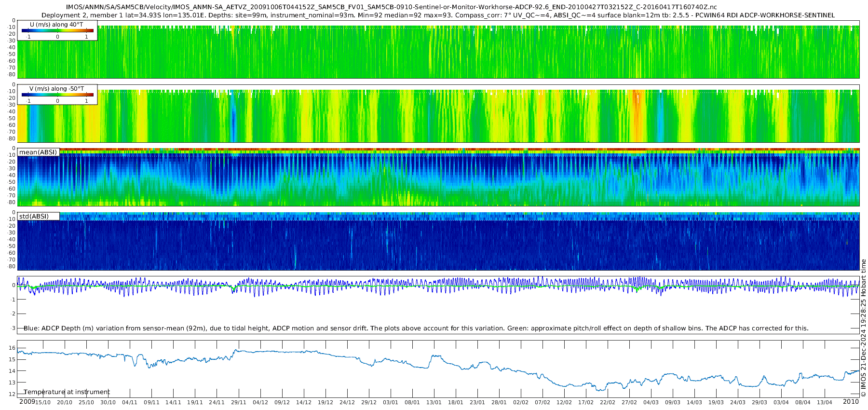Image resolution: width=868 pixels, height=410 pixels.
Task: Click the -3 tick on the depth variation axis
Action: click(x=13, y=328)
